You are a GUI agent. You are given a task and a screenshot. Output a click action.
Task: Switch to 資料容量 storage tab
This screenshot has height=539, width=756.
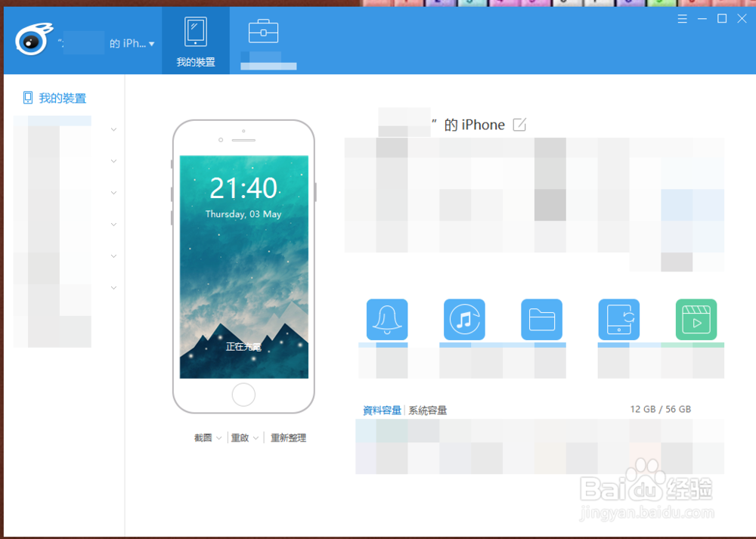382,410
